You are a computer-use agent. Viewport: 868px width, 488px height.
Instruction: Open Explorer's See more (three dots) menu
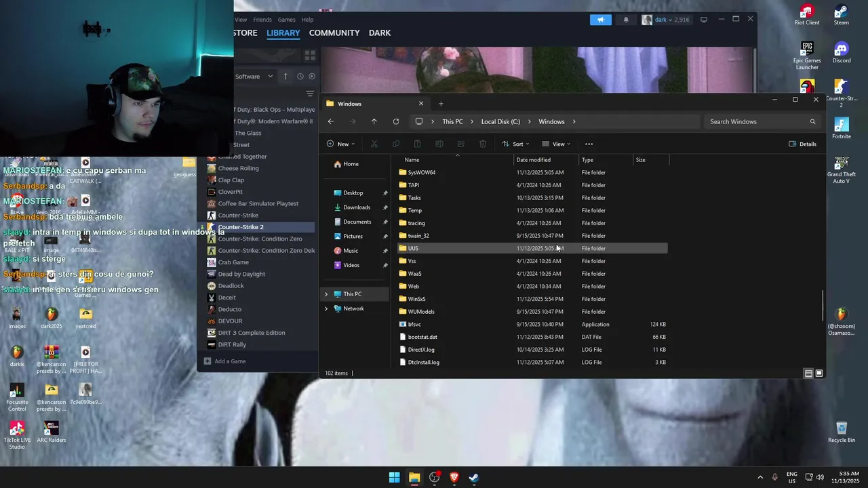point(589,144)
